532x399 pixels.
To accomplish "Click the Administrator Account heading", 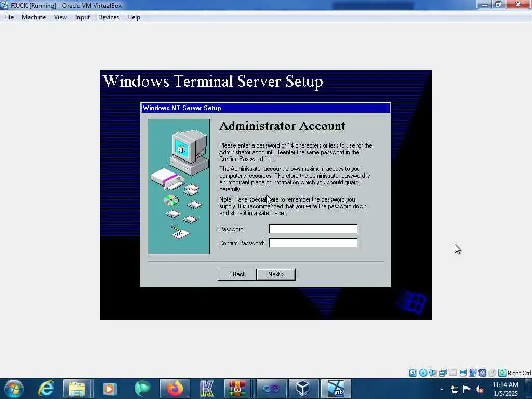I will tap(282, 126).
